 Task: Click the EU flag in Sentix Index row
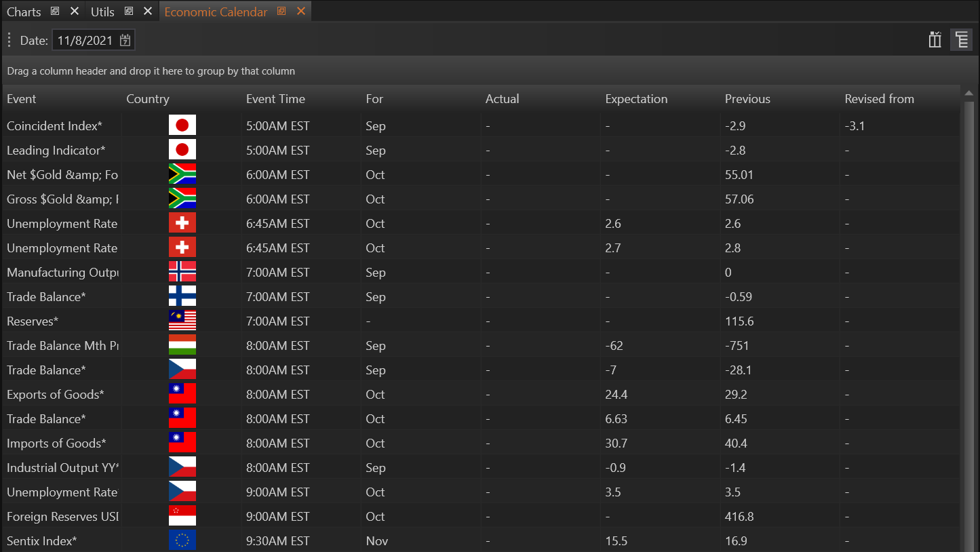(x=182, y=540)
